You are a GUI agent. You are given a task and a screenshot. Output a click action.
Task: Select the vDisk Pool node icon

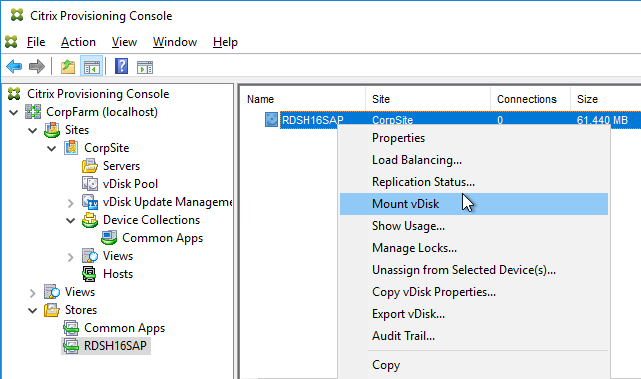[x=90, y=184]
